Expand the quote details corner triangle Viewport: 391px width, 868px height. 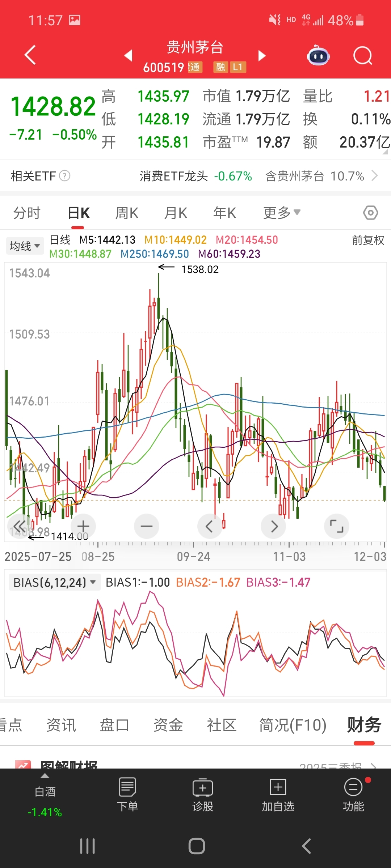(385, 152)
